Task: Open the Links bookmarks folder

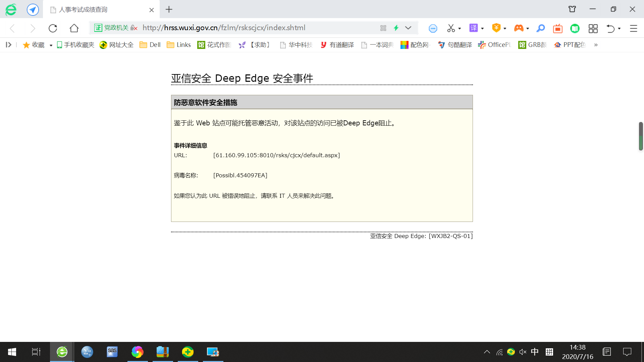Action: pos(179,45)
